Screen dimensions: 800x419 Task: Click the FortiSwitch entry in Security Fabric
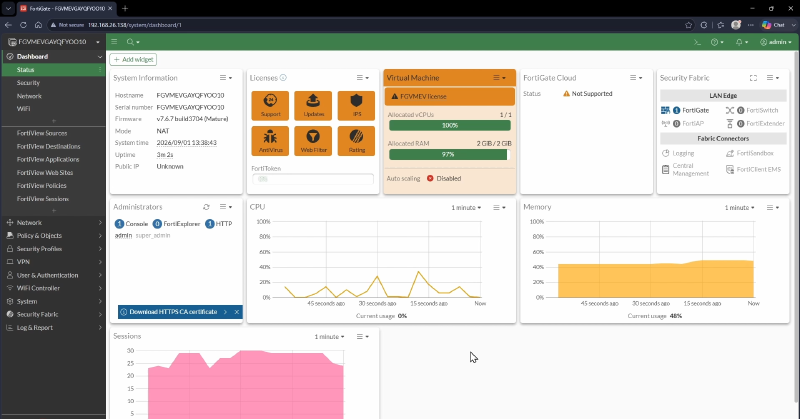752,110
